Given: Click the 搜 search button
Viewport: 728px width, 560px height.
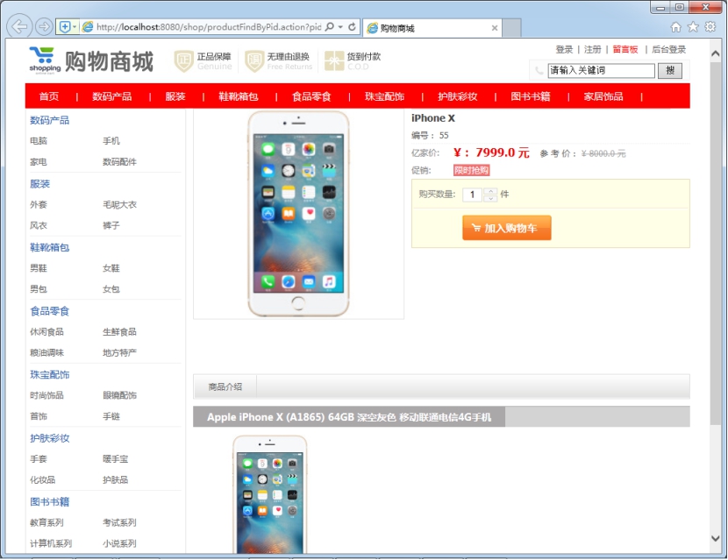Looking at the screenshot, I should tap(670, 70).
